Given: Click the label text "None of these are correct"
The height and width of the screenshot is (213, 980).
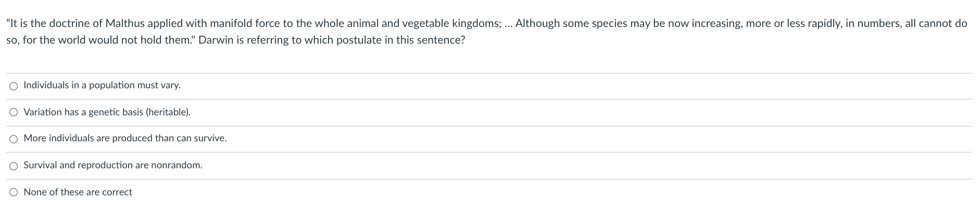Looking at the screenshot, I should coord(78,192).
